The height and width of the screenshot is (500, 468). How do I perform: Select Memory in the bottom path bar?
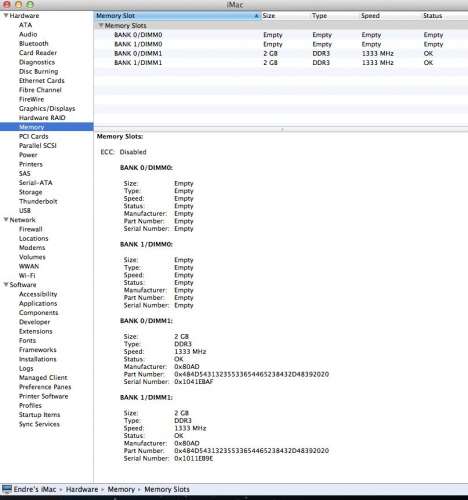(121, 489)
